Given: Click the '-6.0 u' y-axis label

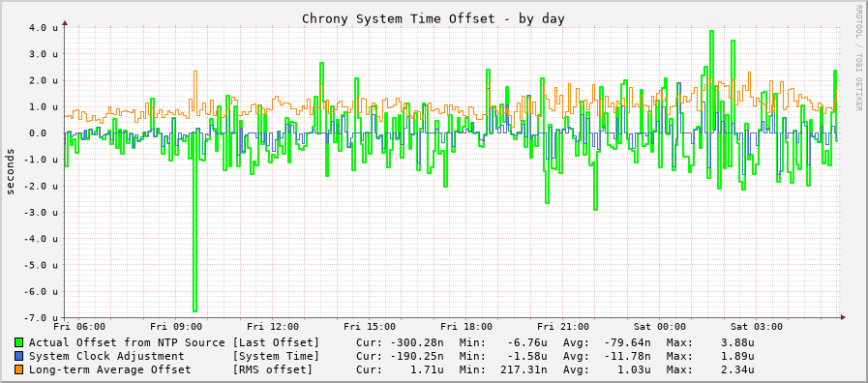Looking at the screenshot, I should [x=41, y=291].
